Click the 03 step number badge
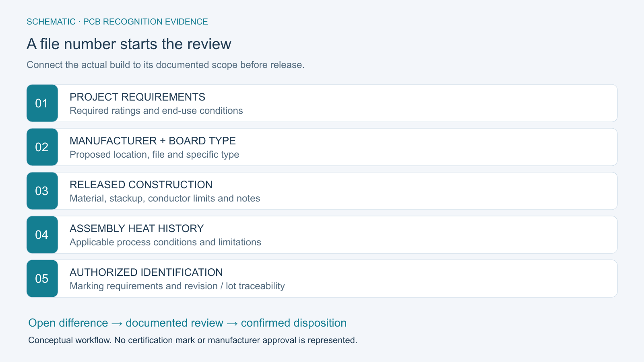The image size is (644, 362). [x=42, y=191]
